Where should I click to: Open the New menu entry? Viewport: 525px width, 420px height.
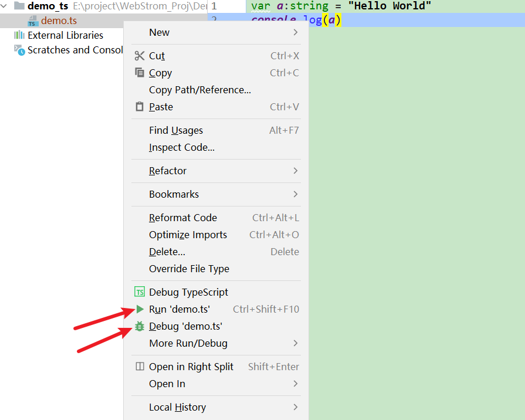click(216, 32)
